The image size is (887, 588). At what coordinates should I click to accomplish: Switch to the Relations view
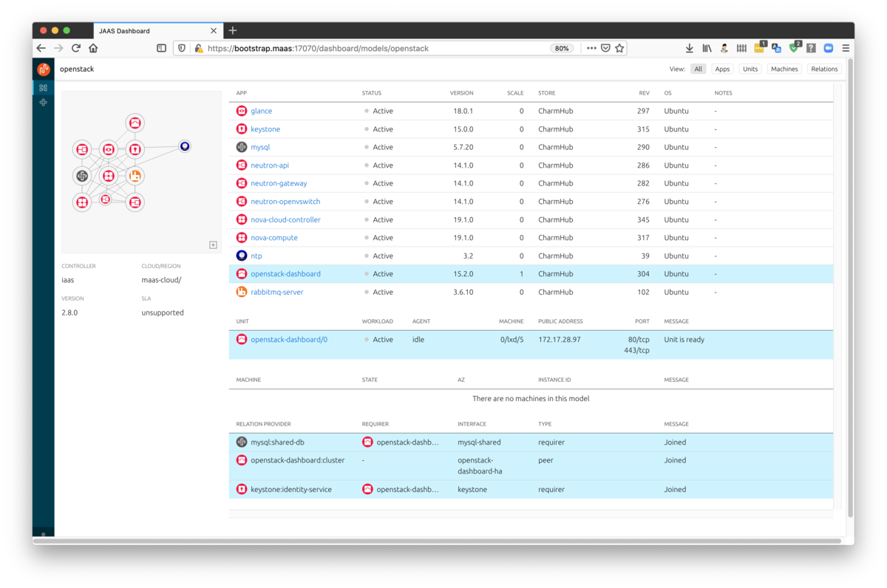[824, 69]
